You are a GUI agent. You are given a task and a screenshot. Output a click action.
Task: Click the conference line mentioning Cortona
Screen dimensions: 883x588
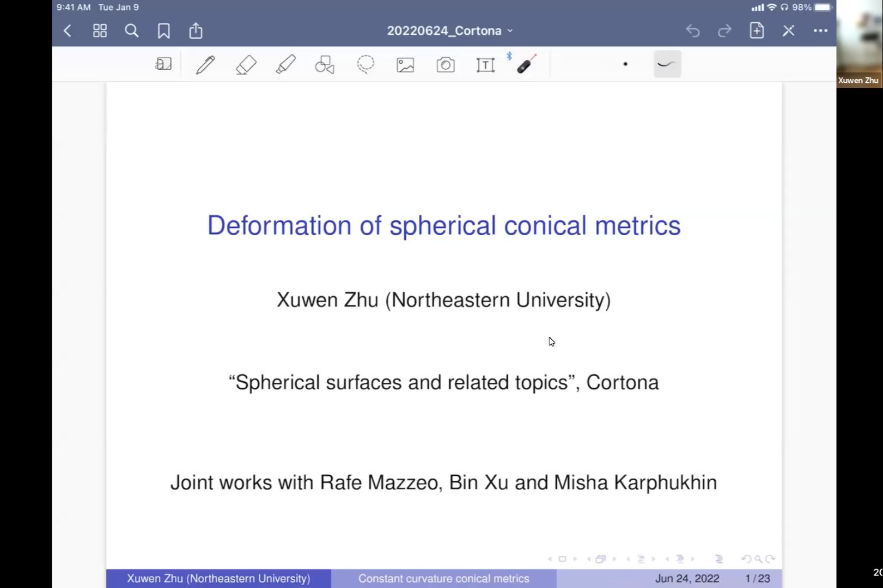pos(444,382)
